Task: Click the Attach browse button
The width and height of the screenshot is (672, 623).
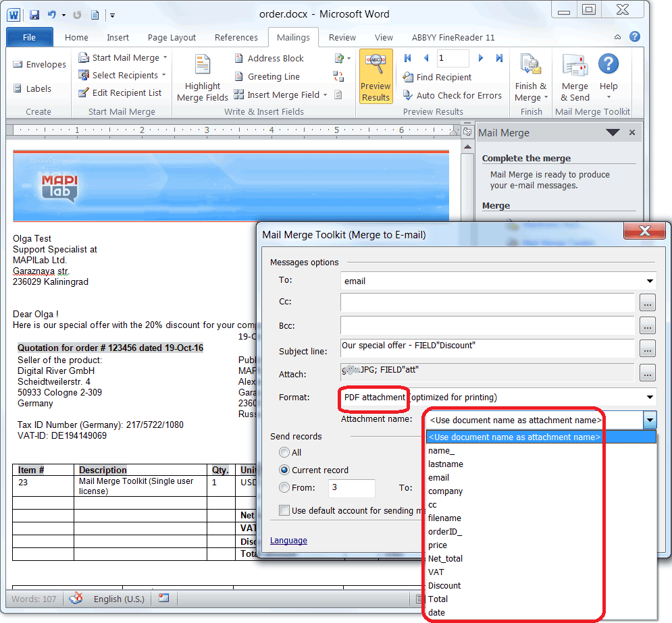Action: click(x=647, y=373)
